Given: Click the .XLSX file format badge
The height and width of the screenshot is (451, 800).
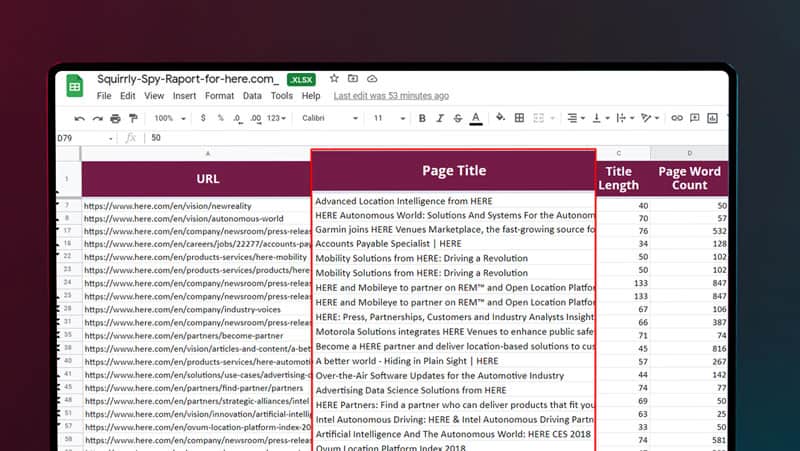Looking at the screenshot, I should pyautogui.click(x=302, y=80).
